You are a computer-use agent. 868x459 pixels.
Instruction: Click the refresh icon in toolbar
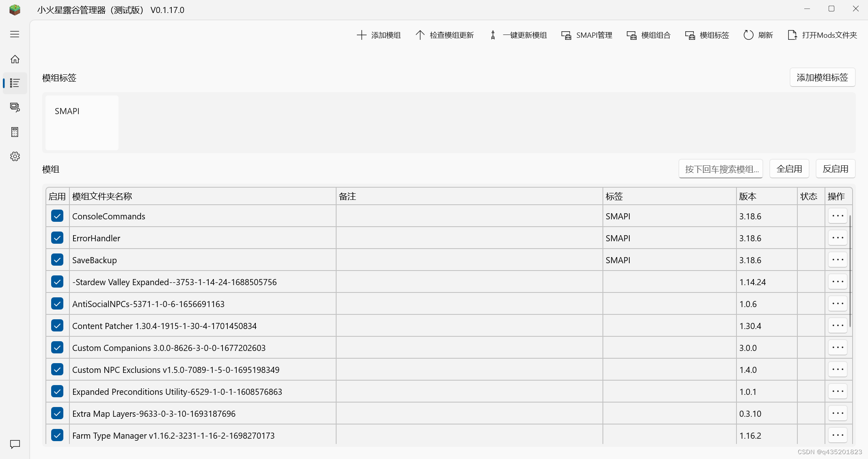pos(748,35)
